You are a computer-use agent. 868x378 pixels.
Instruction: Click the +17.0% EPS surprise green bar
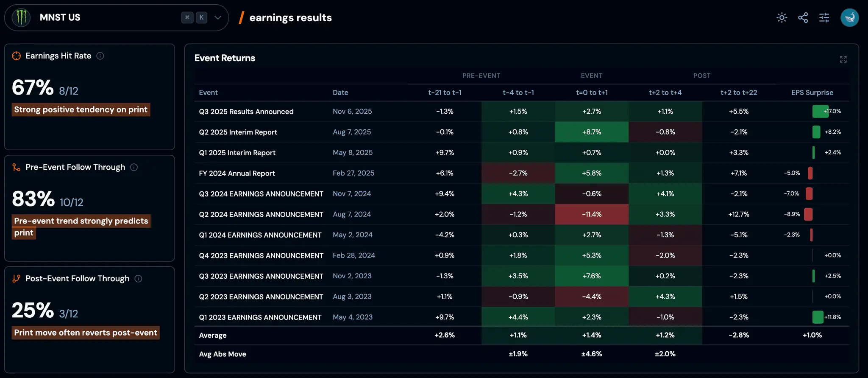pos(820,112)
